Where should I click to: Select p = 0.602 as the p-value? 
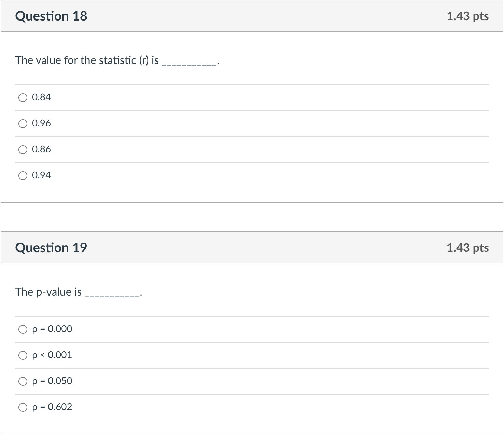[23, 407]
